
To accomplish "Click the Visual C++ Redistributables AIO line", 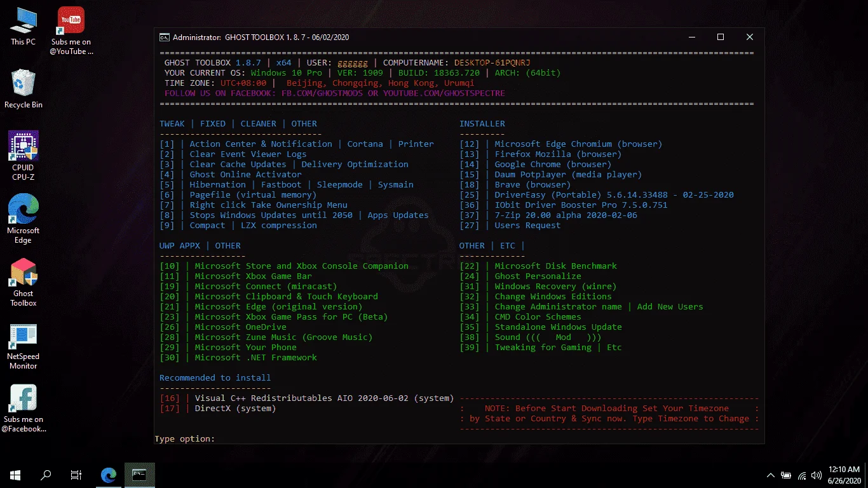I will coord(307,398).
